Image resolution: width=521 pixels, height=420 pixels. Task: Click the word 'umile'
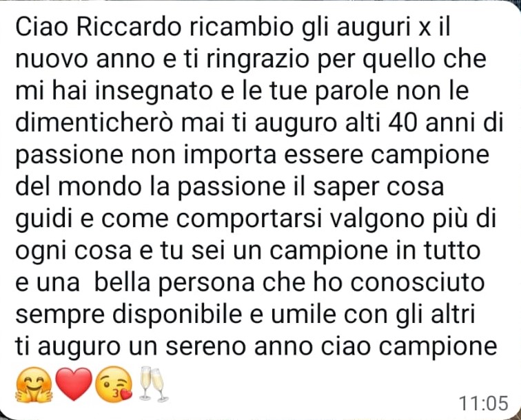303,314
